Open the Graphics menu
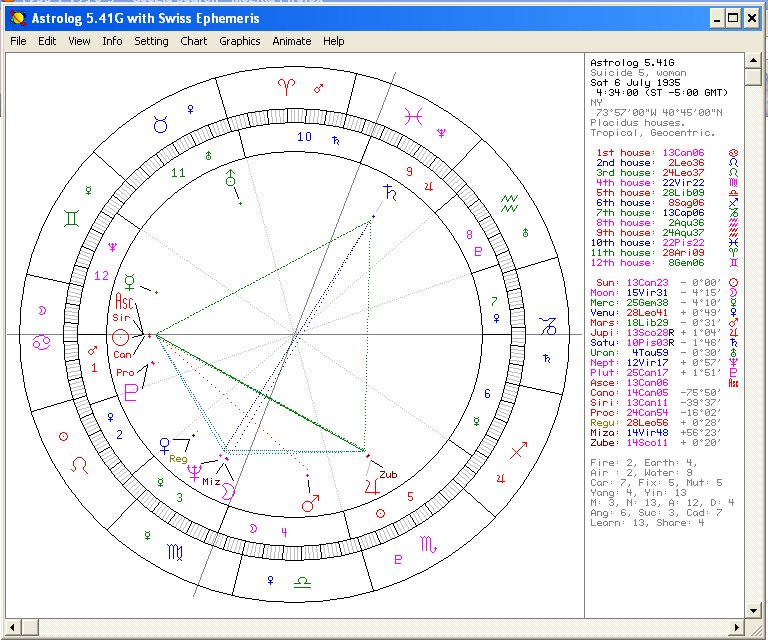Screen dimensions: 768x642 pyautogui.click(x=240, y=41)
